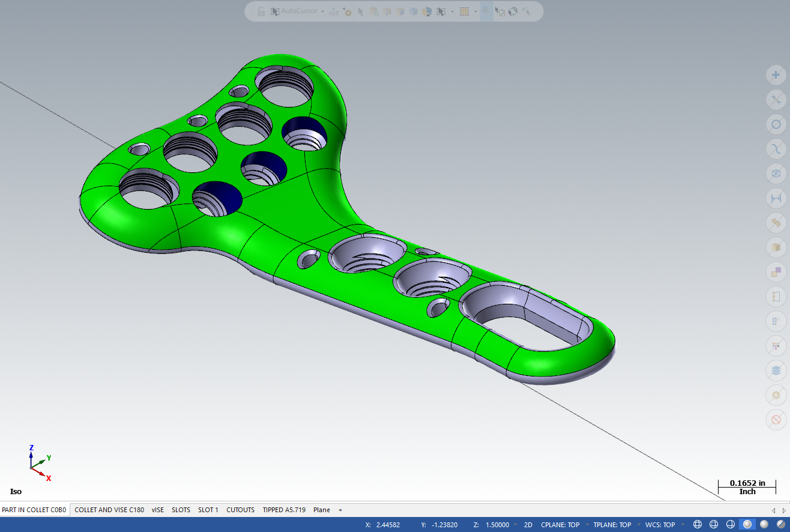Click the levels stack quick mask icon
Image resolution: width=790 pixels, height=532 pixels.
point(776,370)
